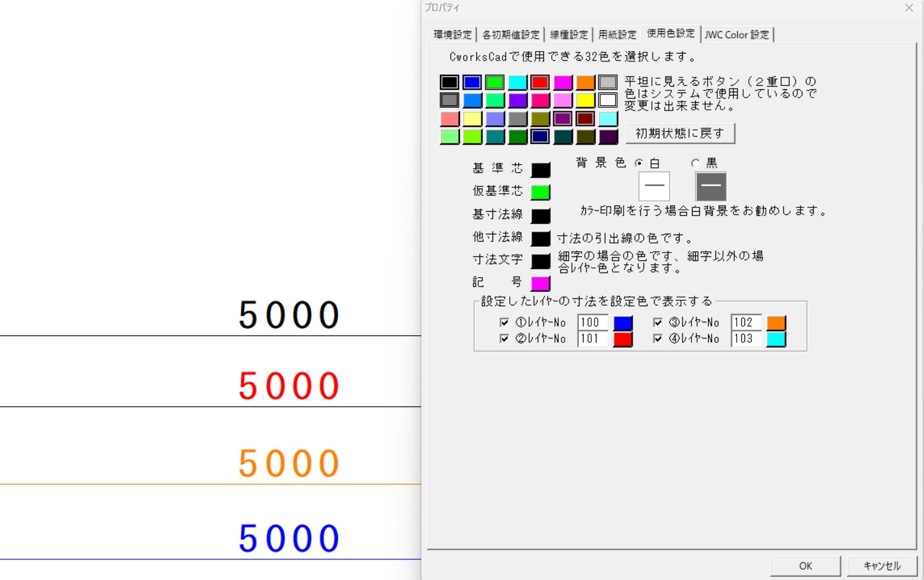This screenshot has width=924, height=580.
Task: Click the layer number field showing 101
Action: click(592, 338)
